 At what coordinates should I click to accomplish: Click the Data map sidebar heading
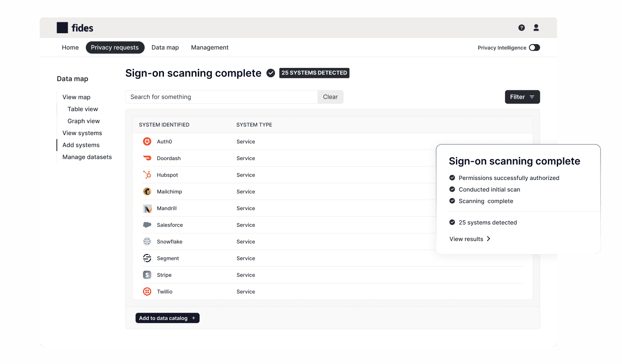pos(72,79)
